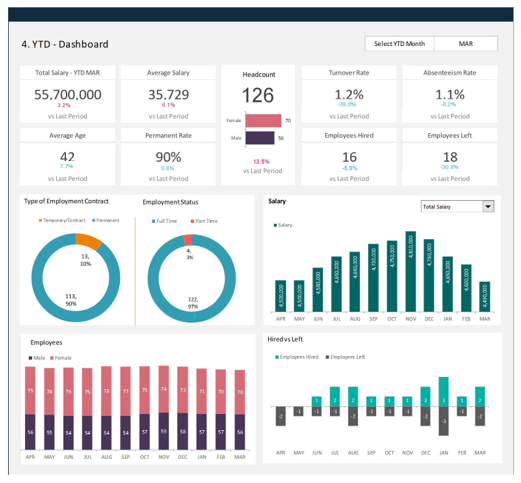
Task: Click the 35,729 average salary value
Action: tap(168, 95)
